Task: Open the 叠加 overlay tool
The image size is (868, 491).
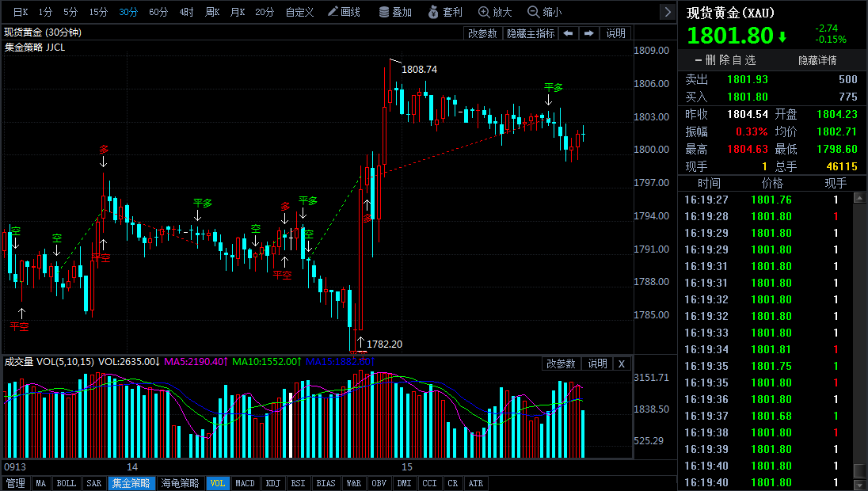Action: tap(395, 12)
